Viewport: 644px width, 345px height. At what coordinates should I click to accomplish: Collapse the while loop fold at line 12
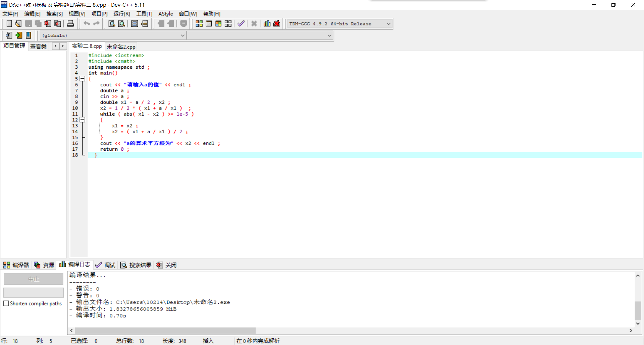pyautogui.click(x=83, y=120)
